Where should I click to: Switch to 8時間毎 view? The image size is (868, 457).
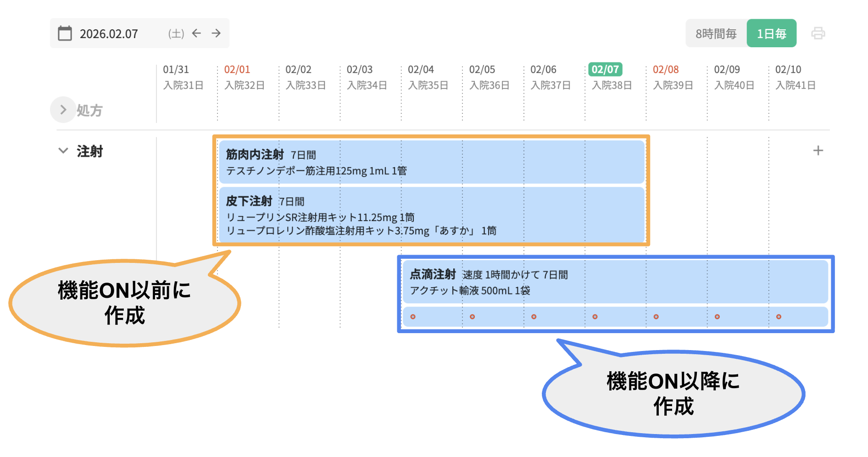(716, 33)
